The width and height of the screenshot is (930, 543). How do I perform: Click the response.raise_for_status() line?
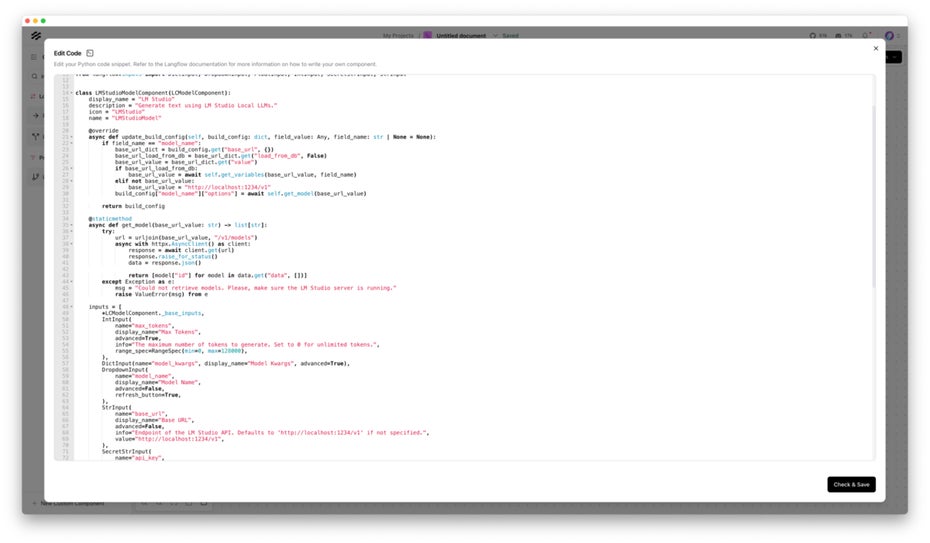tap(173, 257)
